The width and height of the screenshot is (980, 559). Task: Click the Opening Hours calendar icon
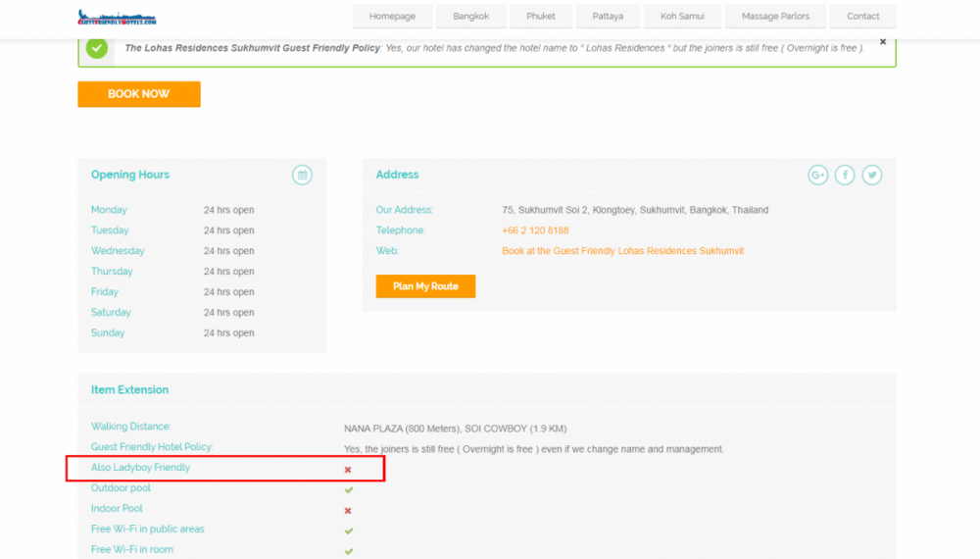click(x=303, y=176)
